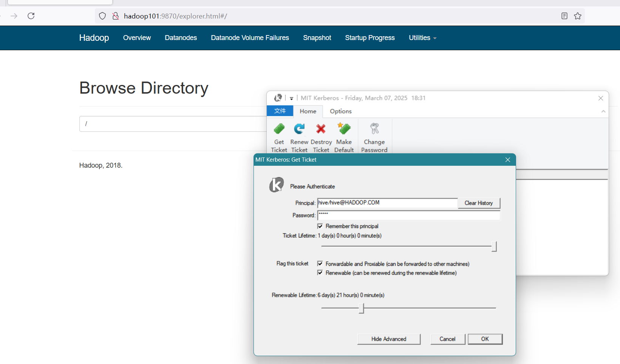620x364 pixels.
Task: Click in the Principal input field
Action: (x=387, y=203)
